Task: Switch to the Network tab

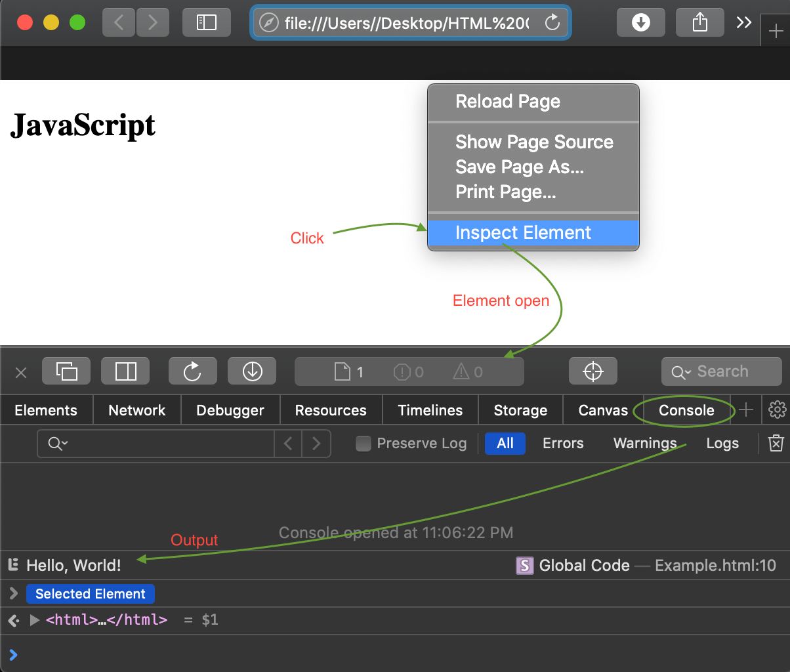Action: pos(136,409)
